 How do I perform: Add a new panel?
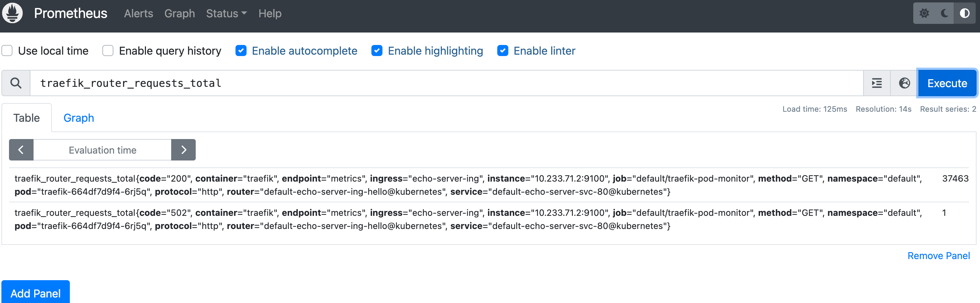(x=35, y=293)
